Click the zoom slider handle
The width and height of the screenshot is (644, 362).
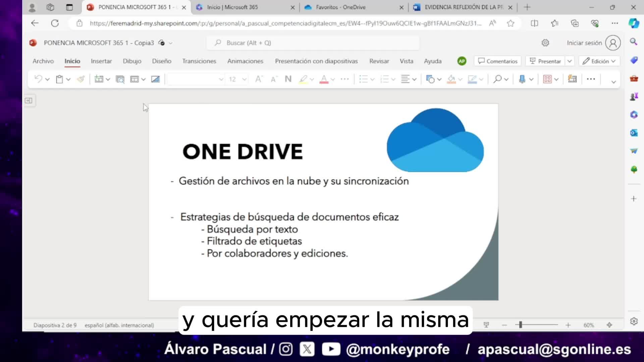(x=521, y=325)
